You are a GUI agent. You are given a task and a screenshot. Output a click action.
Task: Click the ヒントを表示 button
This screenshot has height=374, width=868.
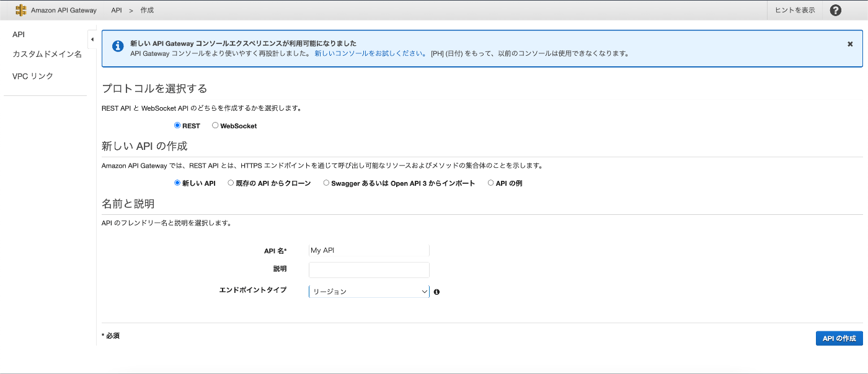pos(795,10)
